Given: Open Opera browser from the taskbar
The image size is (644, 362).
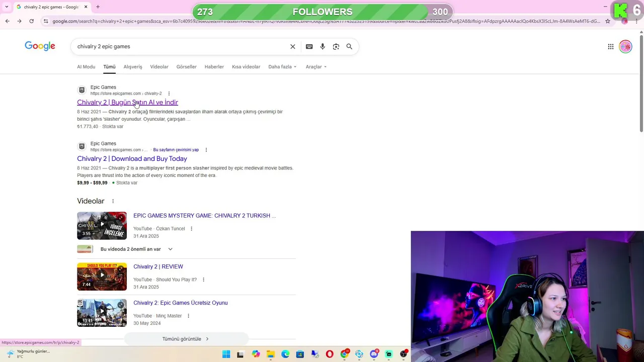Looking at the screenshot, I should tap(330, 354).
